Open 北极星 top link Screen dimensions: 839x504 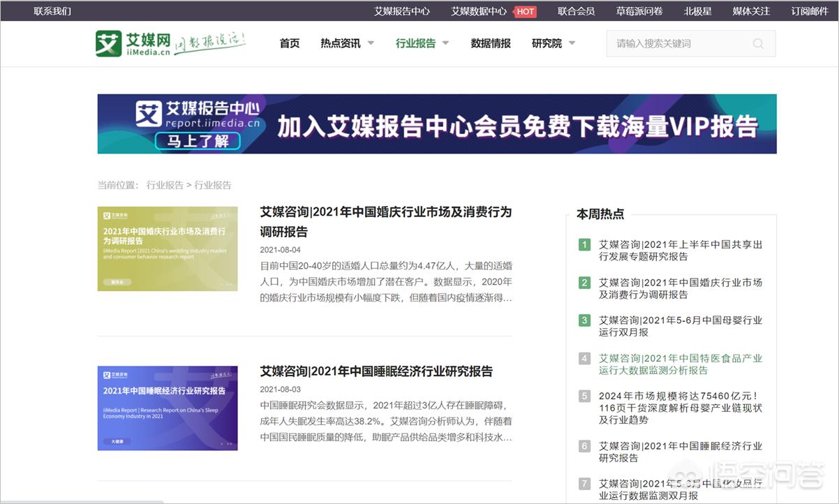(x=697, y=11)
